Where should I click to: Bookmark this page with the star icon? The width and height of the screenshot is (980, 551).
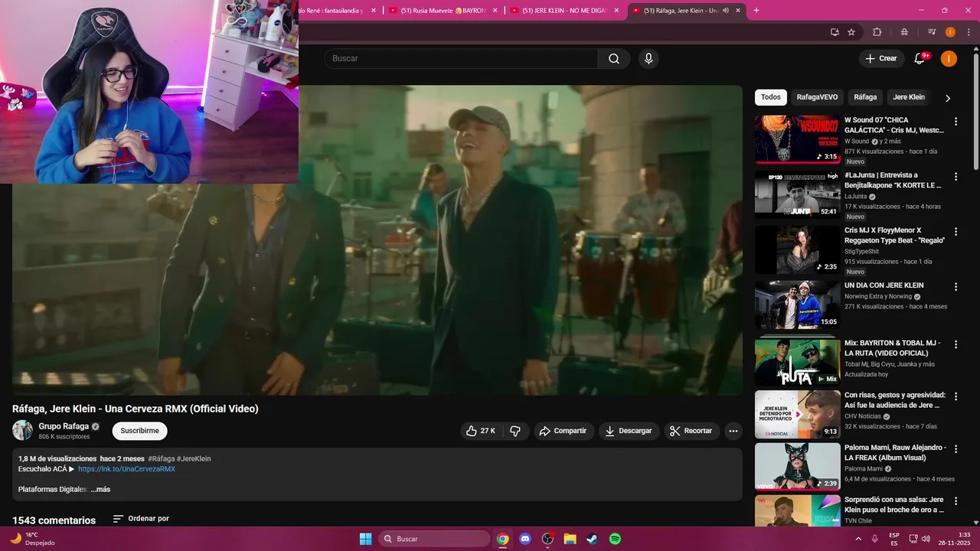(x=851, y=32)
